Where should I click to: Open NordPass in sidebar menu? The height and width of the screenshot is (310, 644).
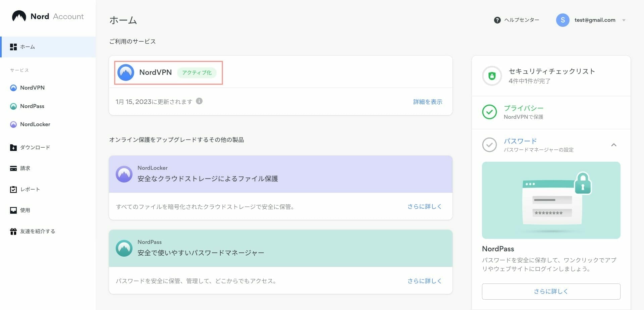tap(32, 106)
